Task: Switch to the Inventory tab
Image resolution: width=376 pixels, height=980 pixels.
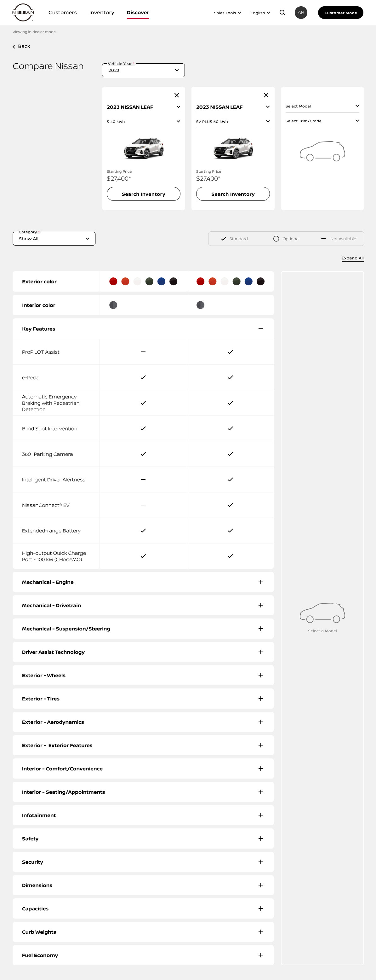Action: tap(101, 13)
